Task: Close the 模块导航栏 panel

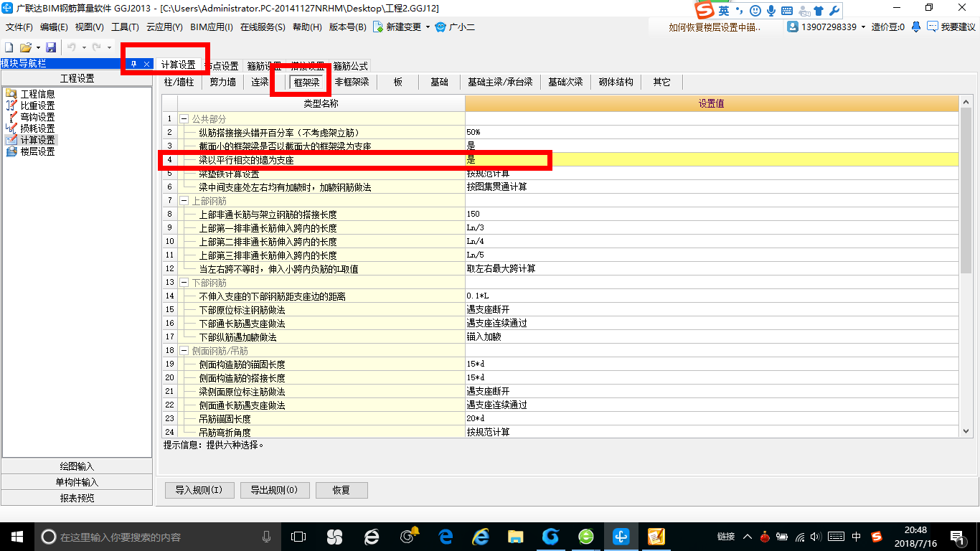Action: pyautogui.click(x=146, y=64)
